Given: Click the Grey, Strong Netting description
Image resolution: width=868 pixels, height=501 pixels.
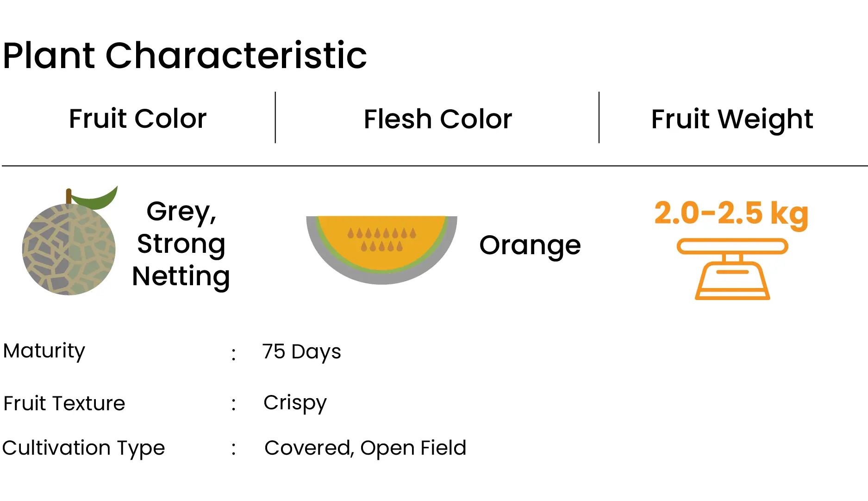Looking at the screenshot, I should click(x=181, y=244).
